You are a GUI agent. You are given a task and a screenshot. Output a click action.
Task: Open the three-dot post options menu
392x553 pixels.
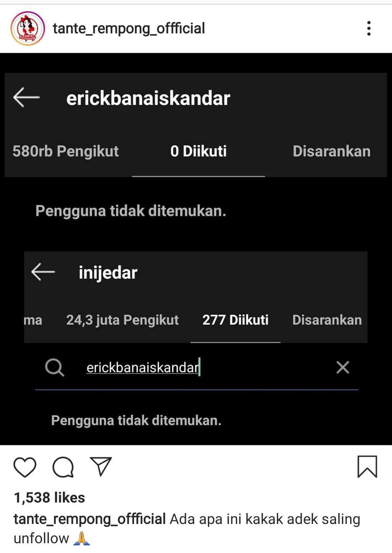[369, 28]
